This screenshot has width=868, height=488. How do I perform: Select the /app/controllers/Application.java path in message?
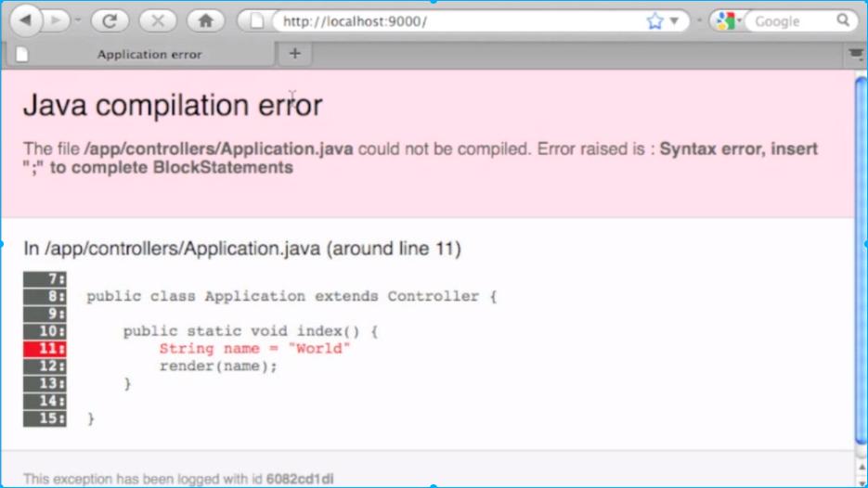pos(219,148)
